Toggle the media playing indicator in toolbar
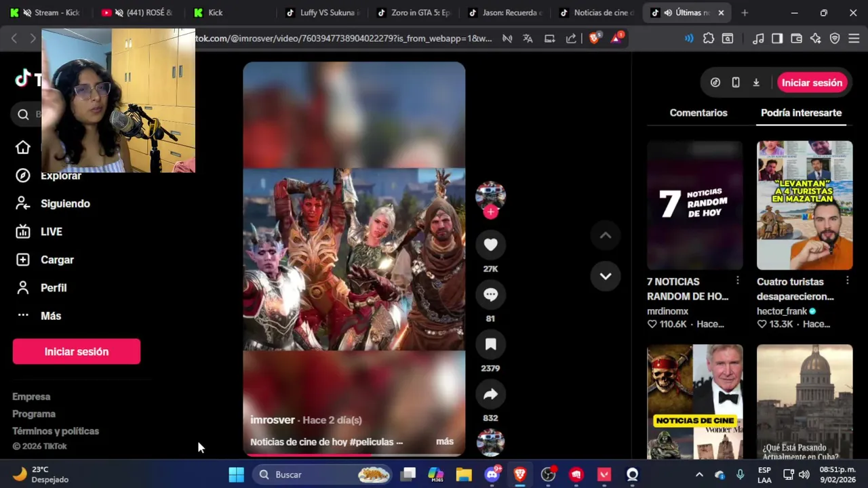This screenshot has width=868, height=488. pyautogui.click(x=689, y=39)
